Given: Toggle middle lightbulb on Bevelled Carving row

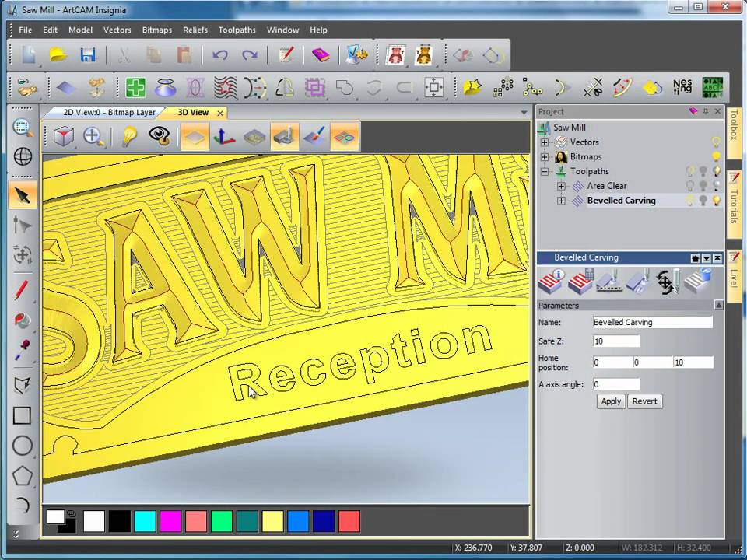Looking at the screenshot, I should [x=703, y=201].
